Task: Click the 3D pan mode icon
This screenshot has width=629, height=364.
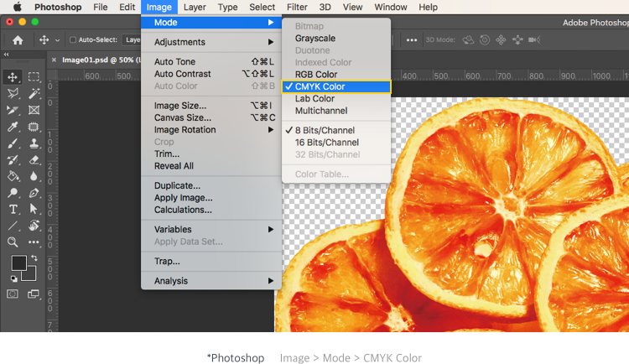Action: [x=501, y=39]
